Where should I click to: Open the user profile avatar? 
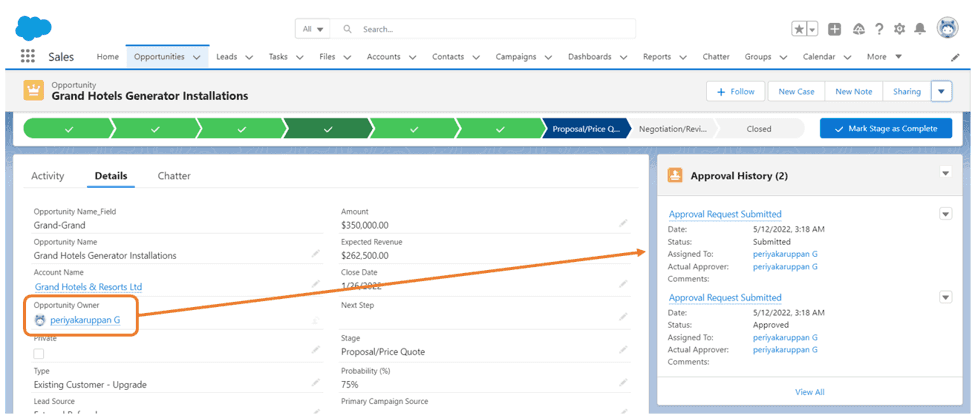tap(948, 29)
